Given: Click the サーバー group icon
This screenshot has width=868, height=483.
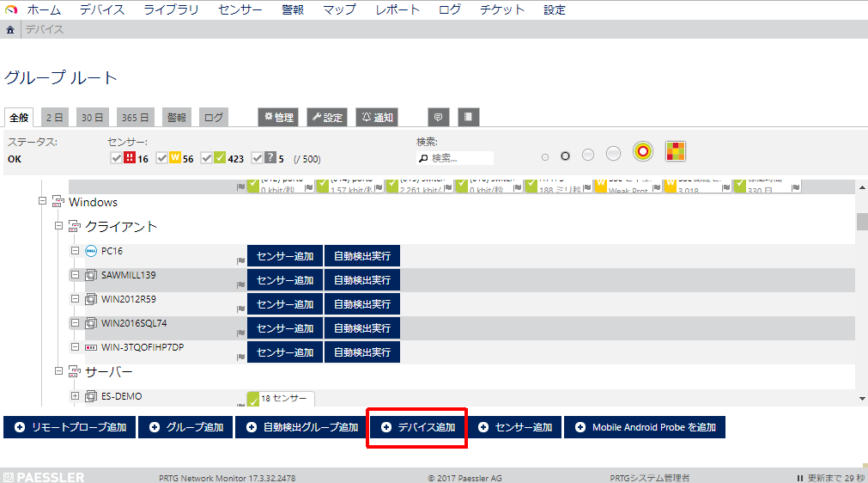Looking at the screenshot, I should [74, 371].
